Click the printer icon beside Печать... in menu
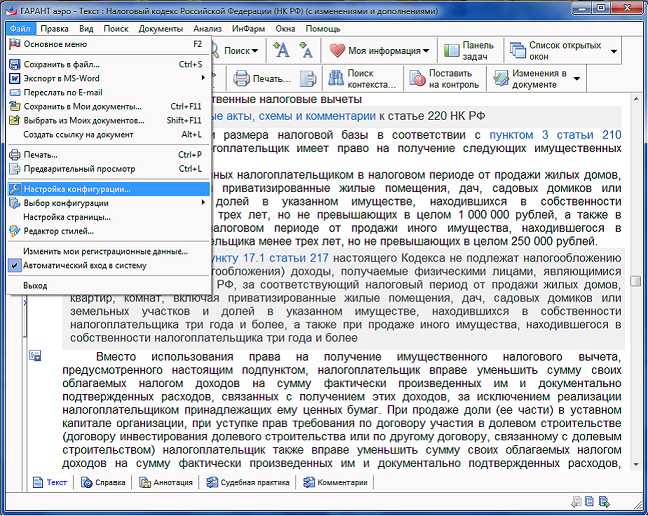 click(x=14, y=155)
